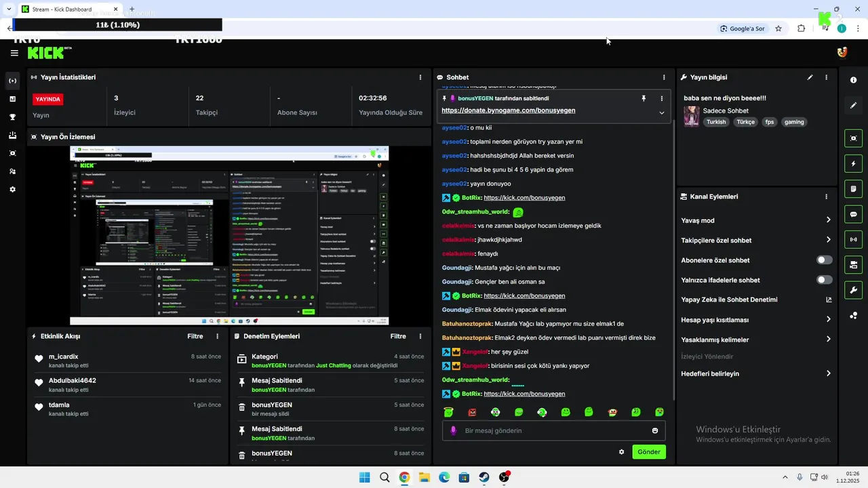
Task: Expand Yavaş mod options
Action: click(829, 220)
